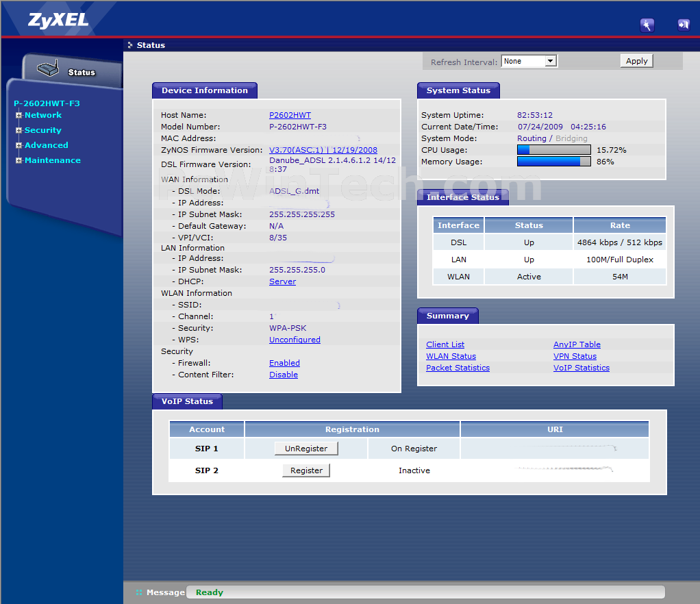700x604 pixels.
Task: Click the UnRegister button for SIP 1
Action: pyautogui.click(x=305, y=448)
